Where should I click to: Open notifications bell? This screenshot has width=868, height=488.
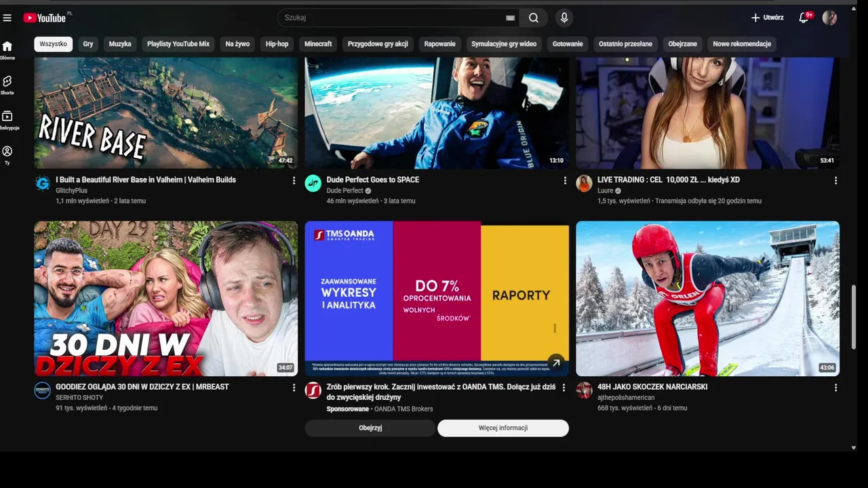click(804, 18)
